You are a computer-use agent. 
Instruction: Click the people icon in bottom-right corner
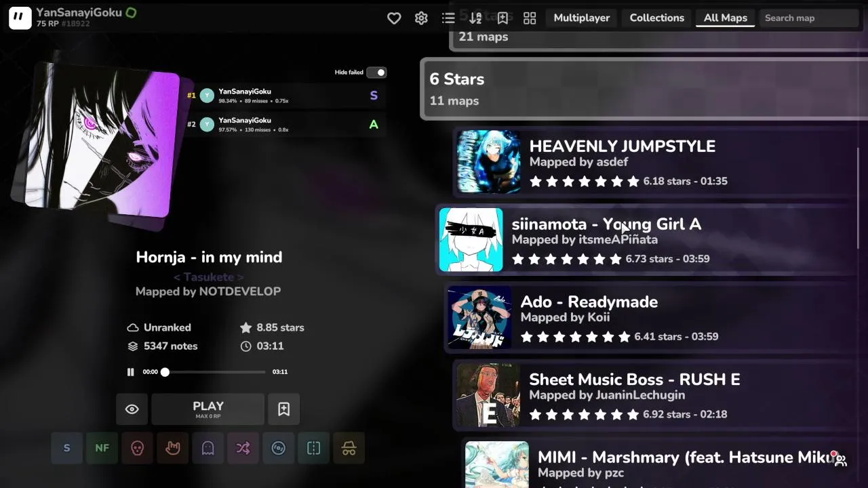point(841,460)
